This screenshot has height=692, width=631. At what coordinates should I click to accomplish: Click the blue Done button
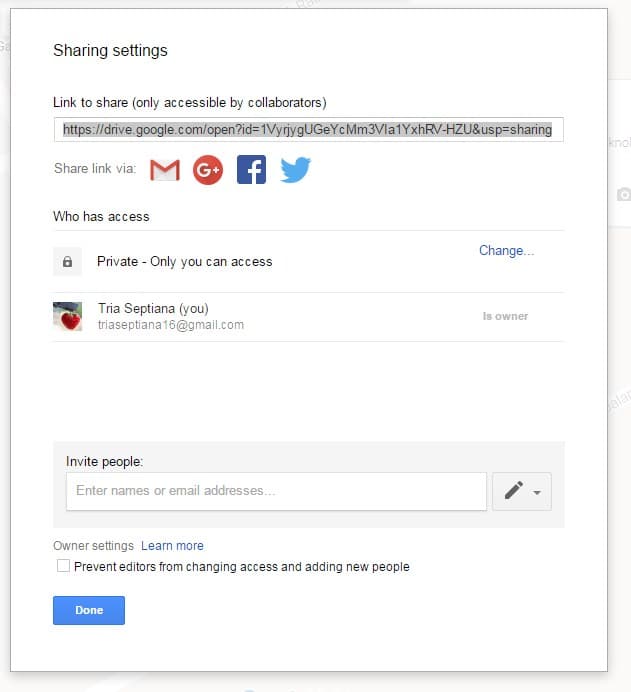click(x=89, y=610)
